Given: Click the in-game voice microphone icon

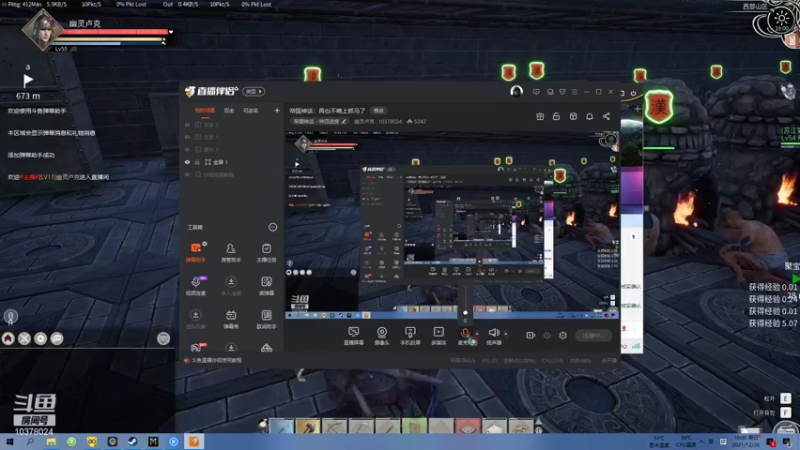Looking at the screenshot, I should (x=10, y=317).
